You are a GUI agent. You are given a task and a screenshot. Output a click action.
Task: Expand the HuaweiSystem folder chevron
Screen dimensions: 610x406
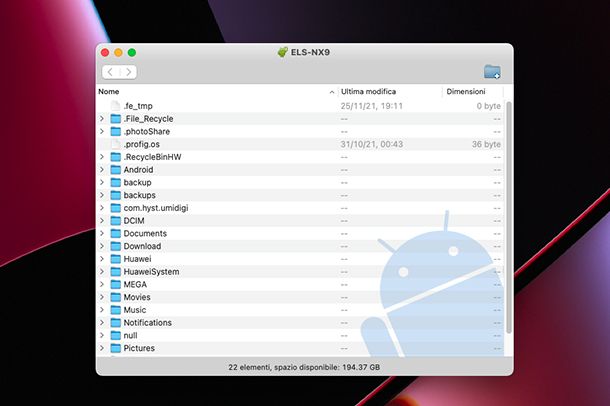102,271
